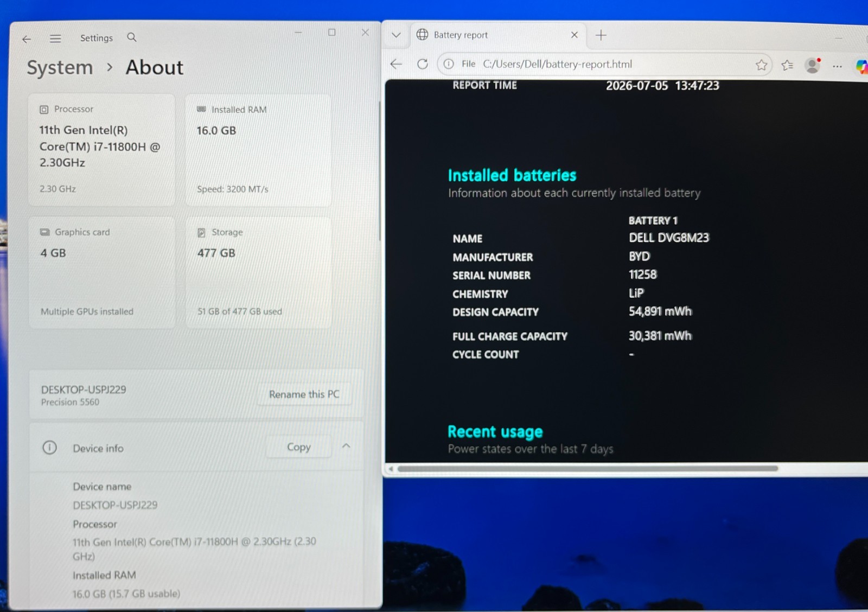Refresh the battery report page
Image resolution: width=868 pixels, height=612 pixels.
tap(423, 64)
